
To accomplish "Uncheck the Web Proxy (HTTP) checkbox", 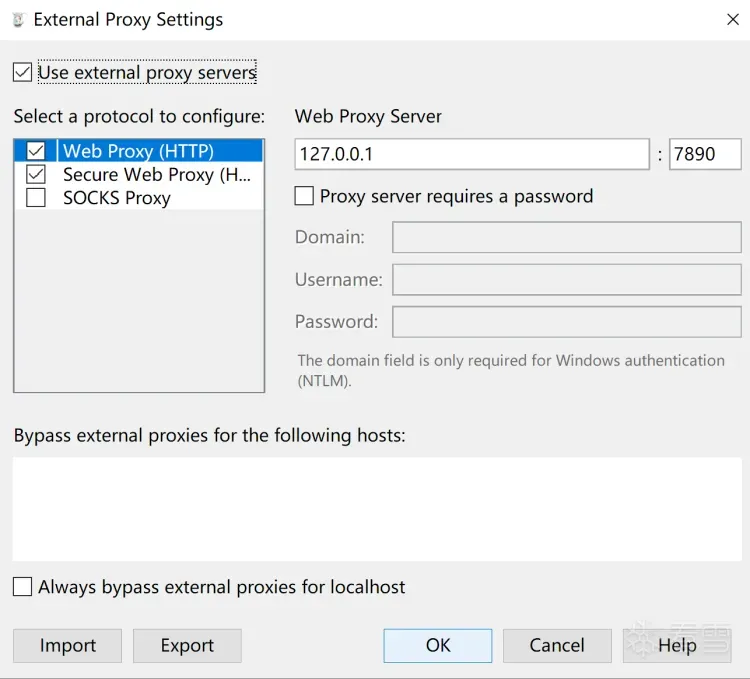I will click(36, 151).
